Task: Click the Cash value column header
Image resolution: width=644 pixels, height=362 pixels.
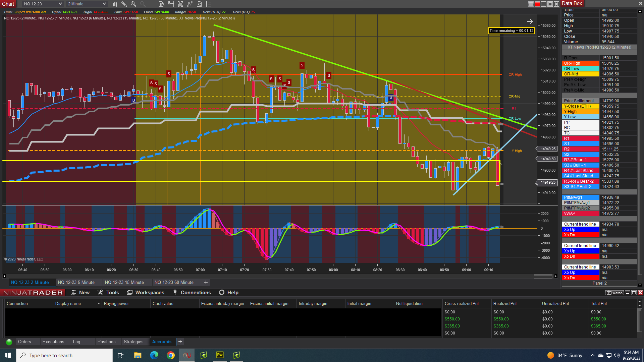Action: point(174,304)
